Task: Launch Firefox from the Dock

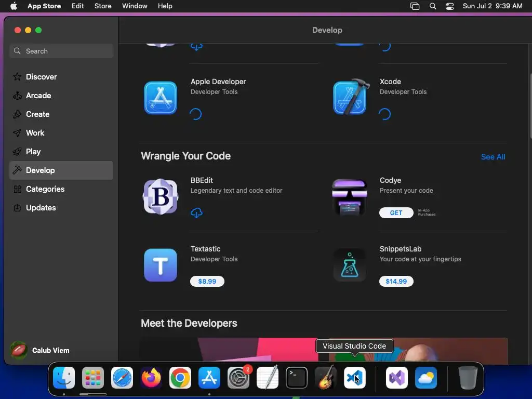Action: (151, 378)
